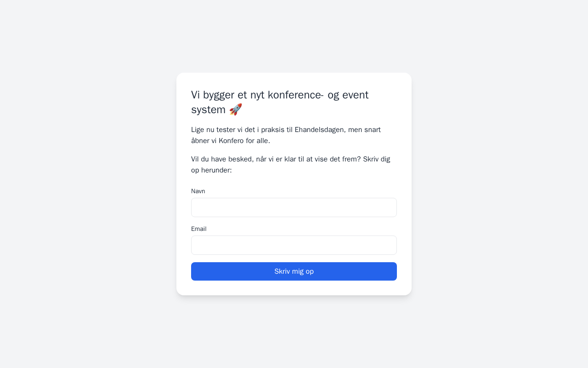588x368 pixels.
Task: Focus the Navn input field
Action: (x=294, y=207)
